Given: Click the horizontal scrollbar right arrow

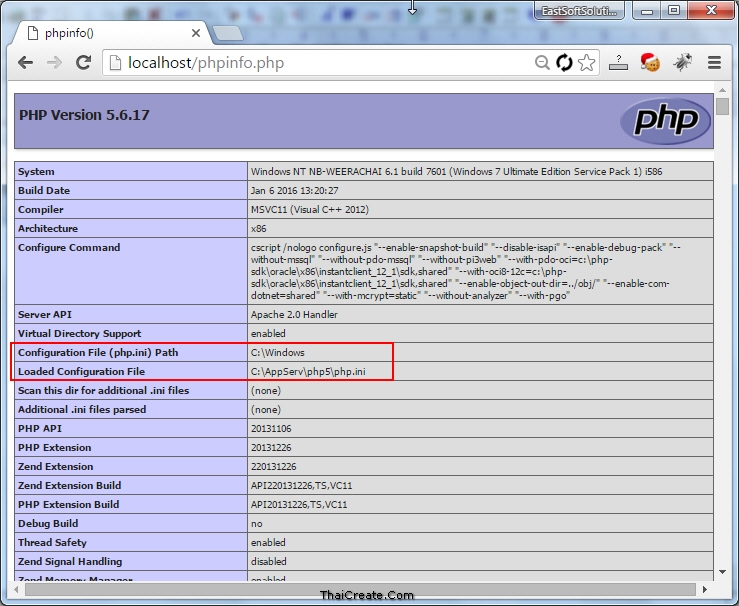Looking at the screenshot, I should [705, 590].
